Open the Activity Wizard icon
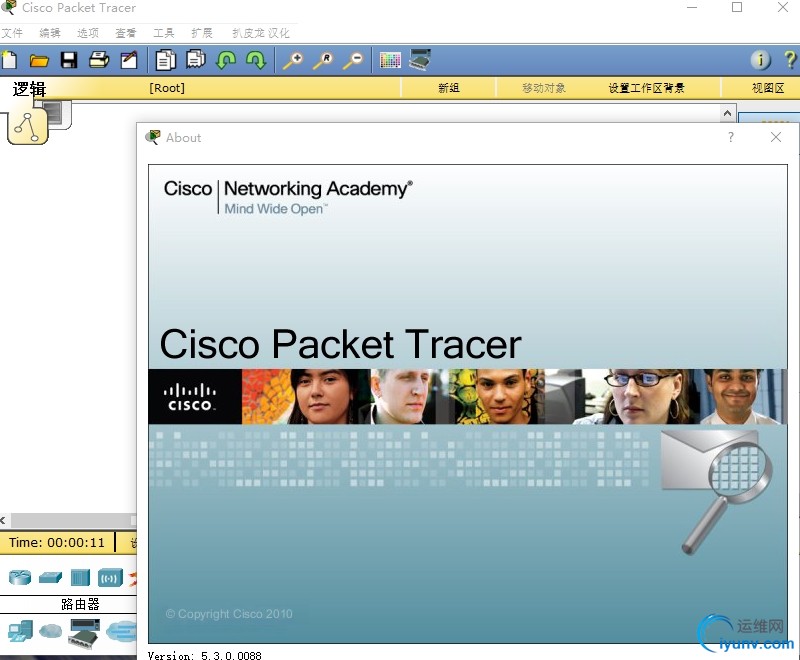Image resolution: width=800 pixels, height=660 pixels. (x=129, y=60)
